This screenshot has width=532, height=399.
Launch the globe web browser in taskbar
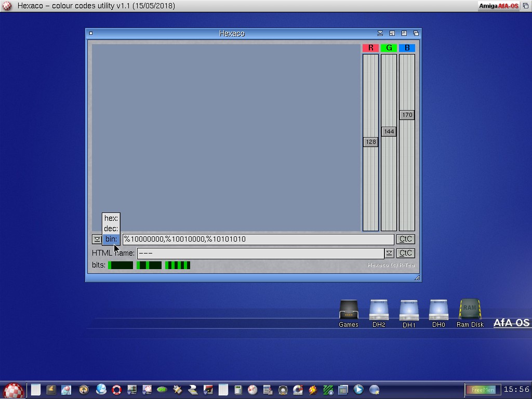[101, 389]
